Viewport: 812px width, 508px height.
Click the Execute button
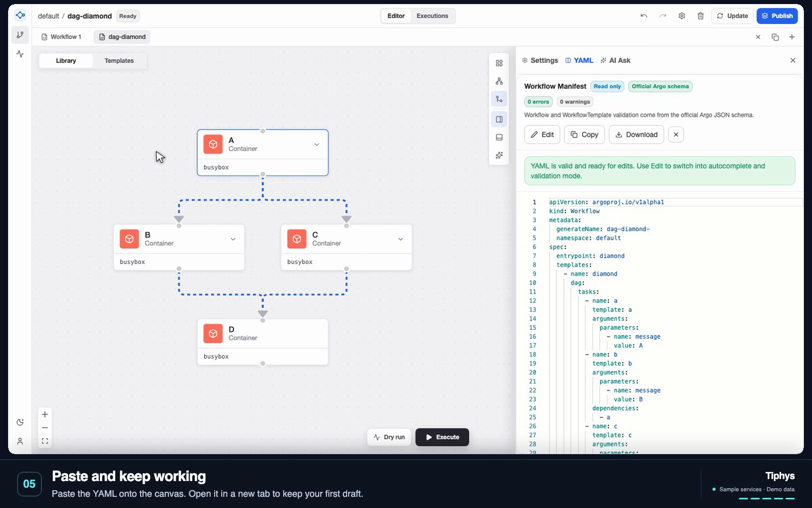coord(442,437)
